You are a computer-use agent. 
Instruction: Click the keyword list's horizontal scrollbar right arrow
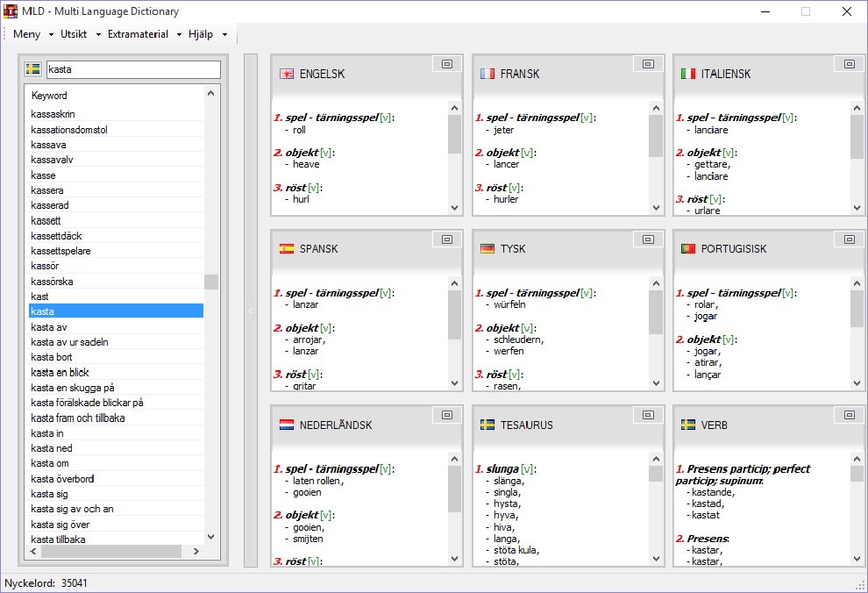point(195,552)
